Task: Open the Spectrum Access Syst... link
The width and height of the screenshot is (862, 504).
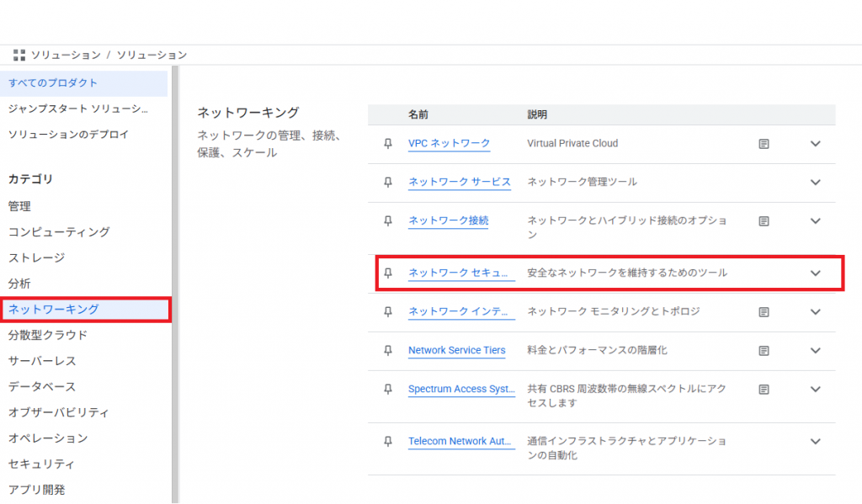Action: [461, 389]
